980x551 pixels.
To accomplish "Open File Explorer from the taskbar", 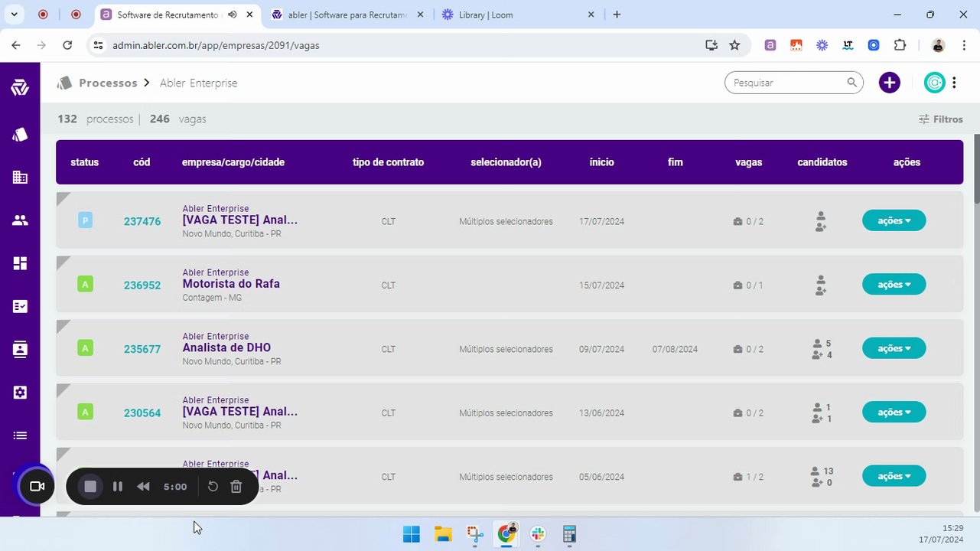I will click(442, 533).
